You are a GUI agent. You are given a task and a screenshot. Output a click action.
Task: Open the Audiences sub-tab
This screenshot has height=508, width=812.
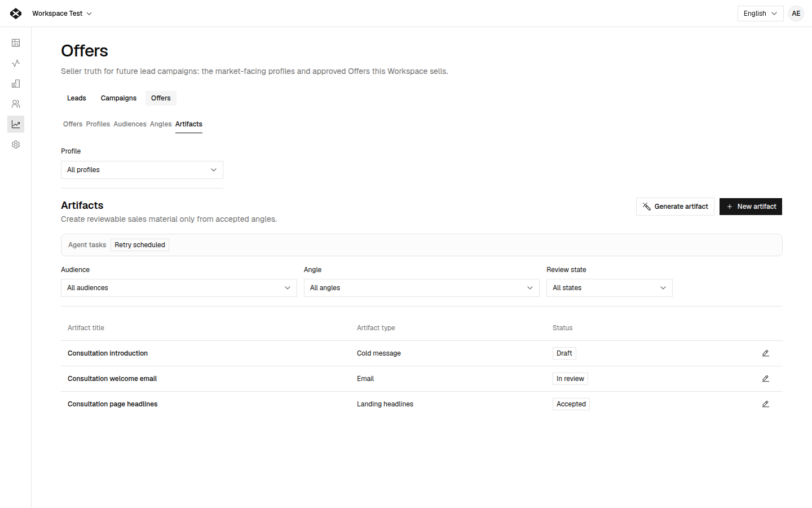pyautogui.click(x=130, y=124)
